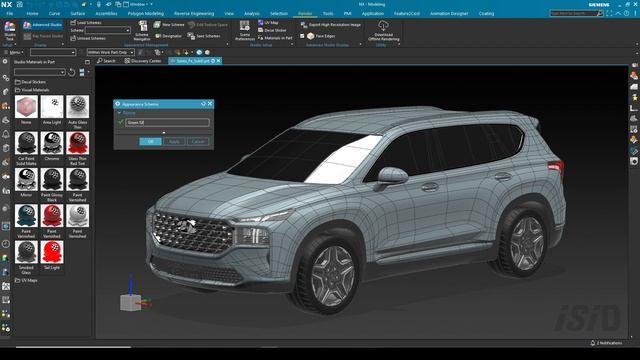Screen dimensions: 640x360
Task: Expand the UV Maps folder
Action: 26,280
